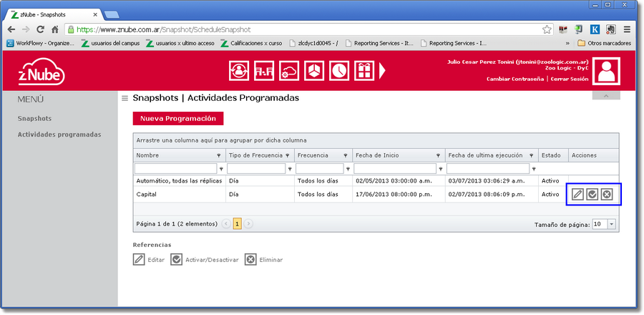Image resolution: width=644 pixels, height=315 pixels.
Task: Open the page size dropdown
Action: click(611, 224)
